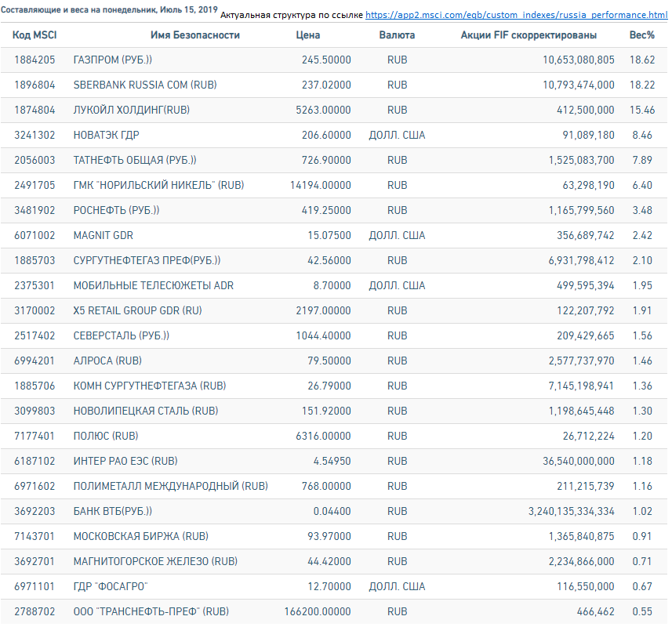Click price 26.79000
Viewport: 672px width, 627px height.
tap(329, 386)
